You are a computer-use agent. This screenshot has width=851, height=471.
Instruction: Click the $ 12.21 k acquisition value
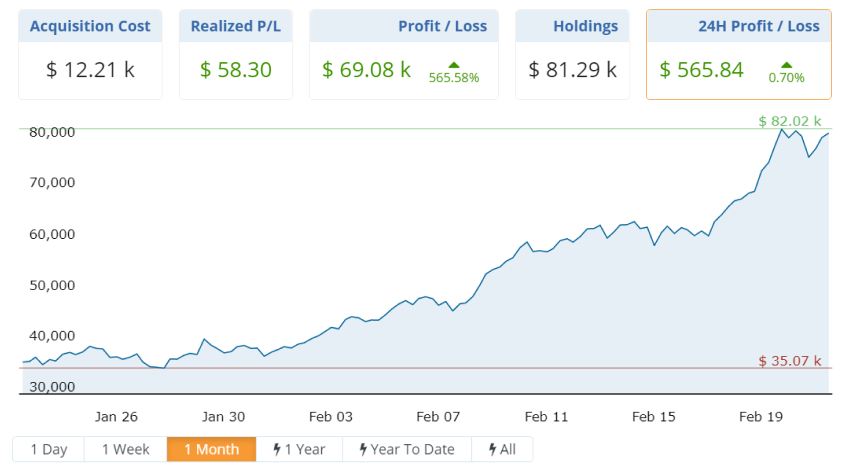(90, 70)
